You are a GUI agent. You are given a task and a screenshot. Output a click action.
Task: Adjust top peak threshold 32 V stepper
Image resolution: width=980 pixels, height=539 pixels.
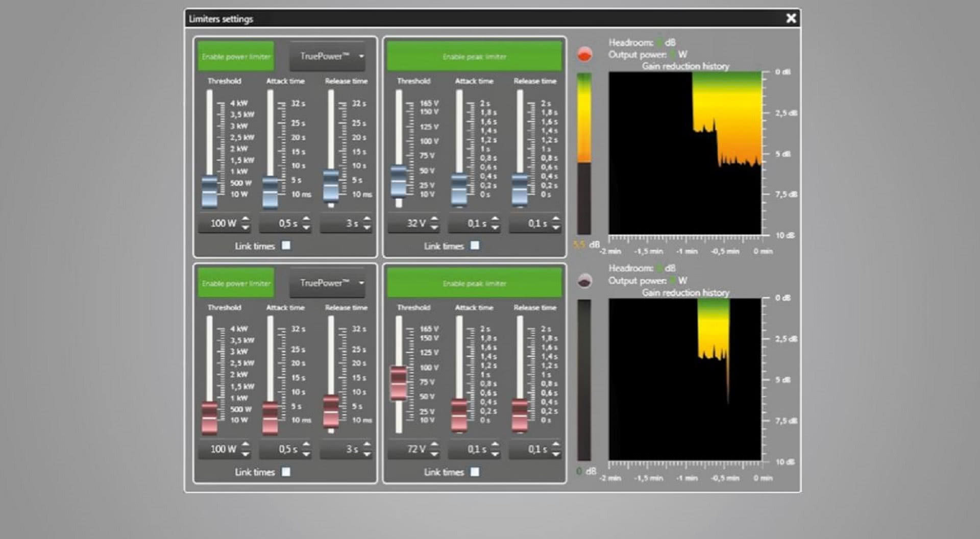point(434,223)
